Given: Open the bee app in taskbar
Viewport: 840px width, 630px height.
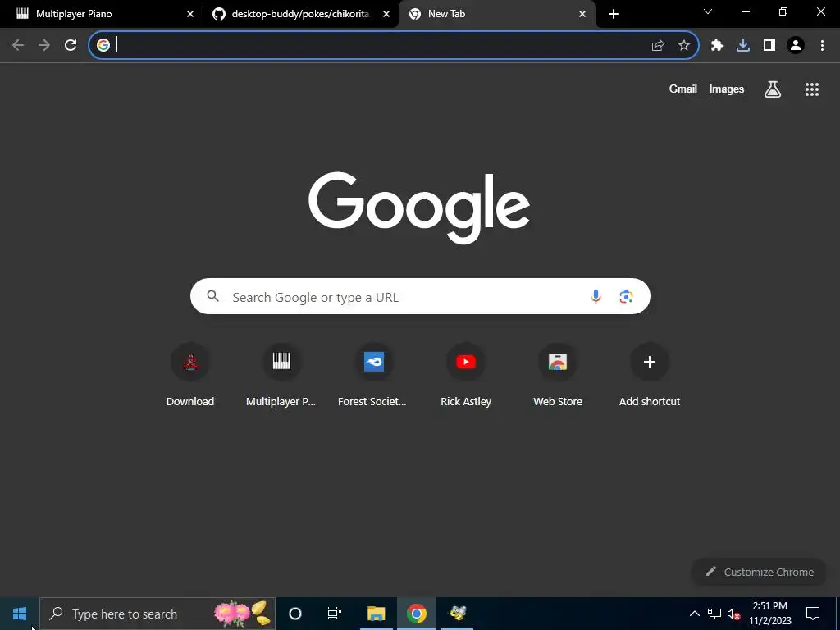Looking at the screenshot, I should click(x=457, y=614).
